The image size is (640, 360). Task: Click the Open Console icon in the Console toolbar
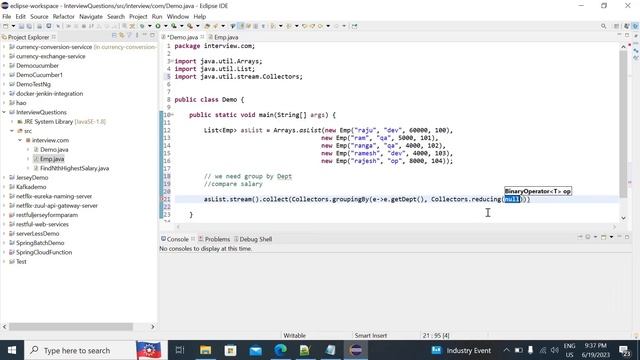click(604, 237)
